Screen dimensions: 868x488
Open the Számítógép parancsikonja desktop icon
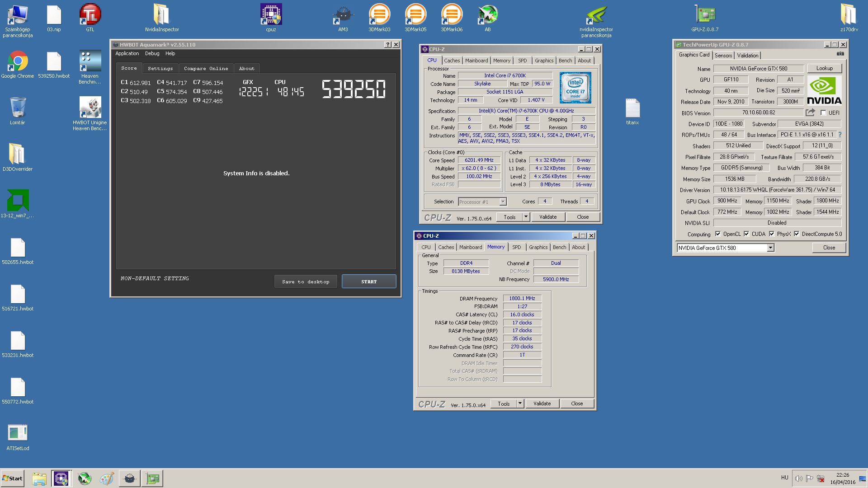[x=18, y=20]
